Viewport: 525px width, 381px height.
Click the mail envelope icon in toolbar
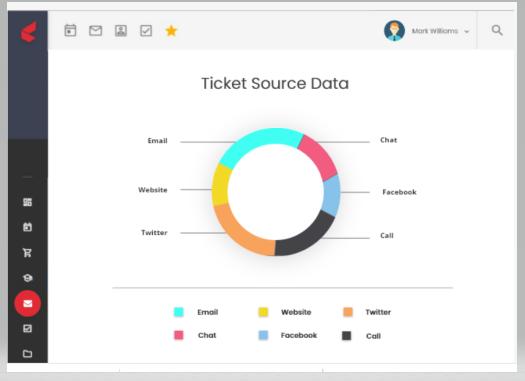pyautogui.click(x=95, y=31)
